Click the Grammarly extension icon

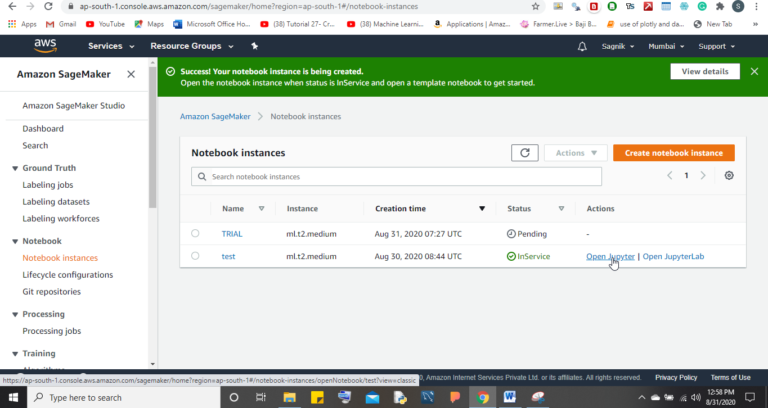coord(702,6)
